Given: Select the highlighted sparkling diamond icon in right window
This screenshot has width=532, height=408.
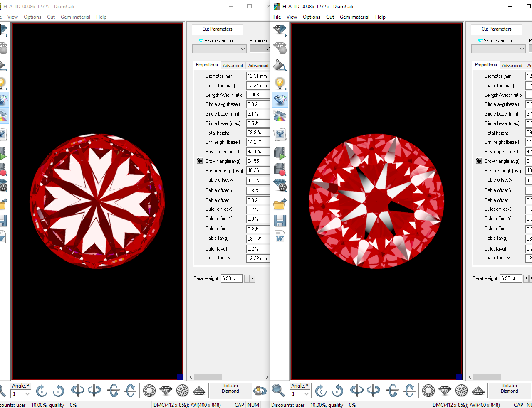Looking at the screenshot, I should coord(280,100).
